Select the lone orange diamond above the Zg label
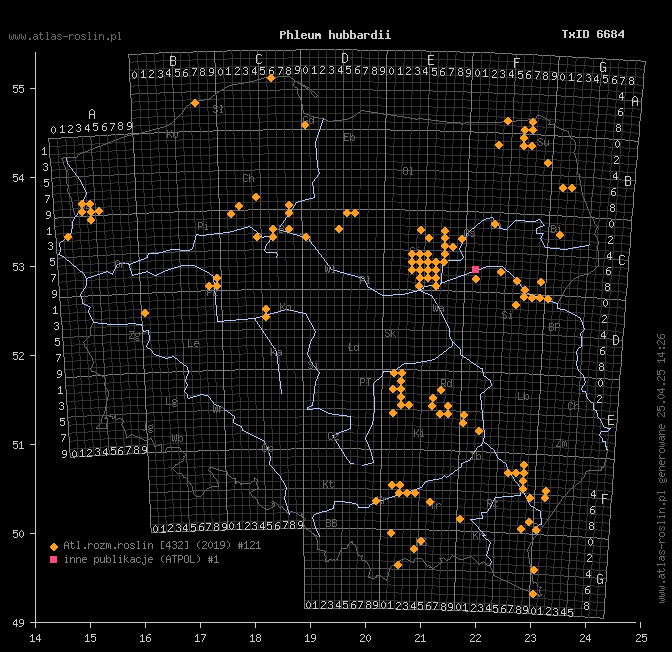This screenshot has width=672, height=652. coord(145,313)
